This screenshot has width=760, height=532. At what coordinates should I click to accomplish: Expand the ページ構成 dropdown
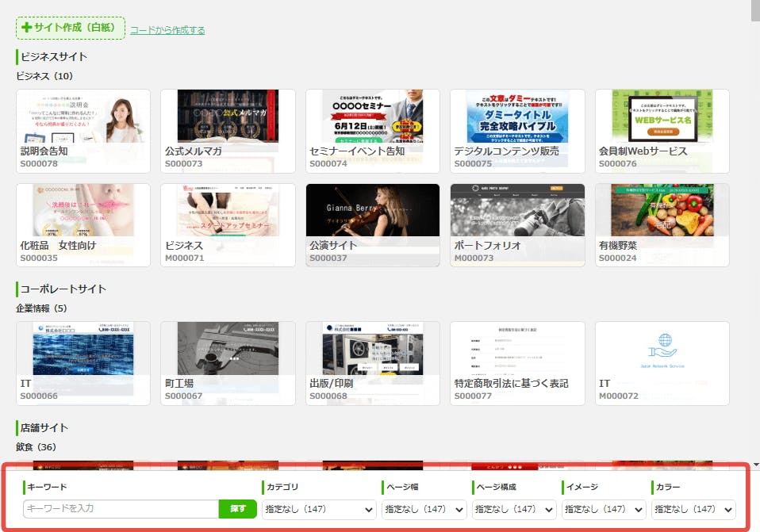(x=514, y=509)
